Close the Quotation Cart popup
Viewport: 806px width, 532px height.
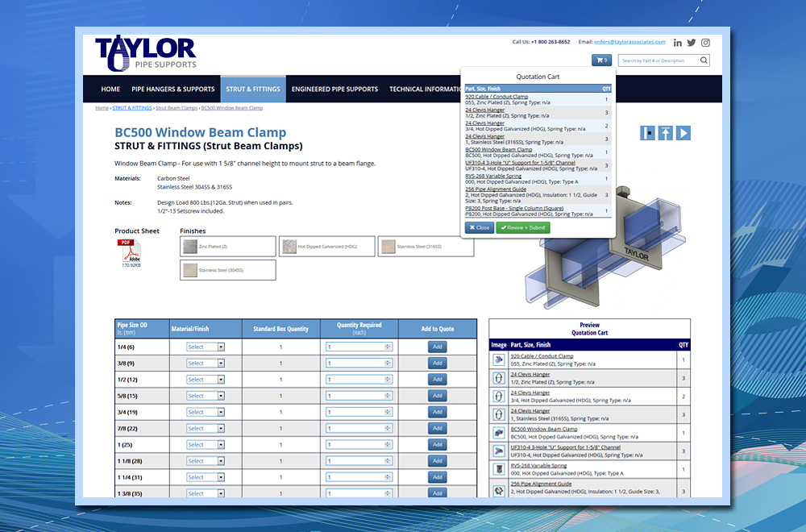(x=479, y=227)
